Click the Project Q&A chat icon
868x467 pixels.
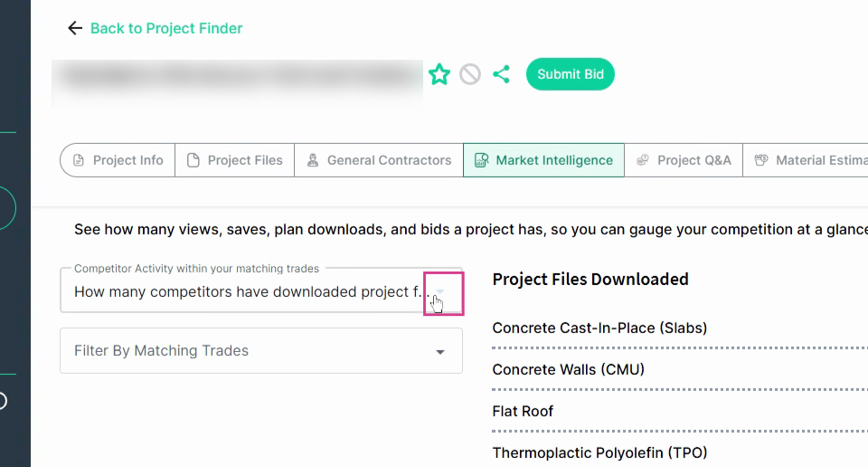(643, 160)
